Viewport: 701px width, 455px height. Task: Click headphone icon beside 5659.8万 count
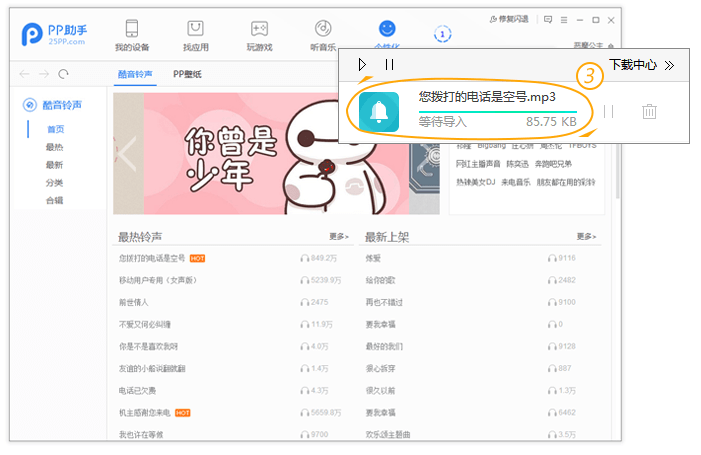(304, 413)
